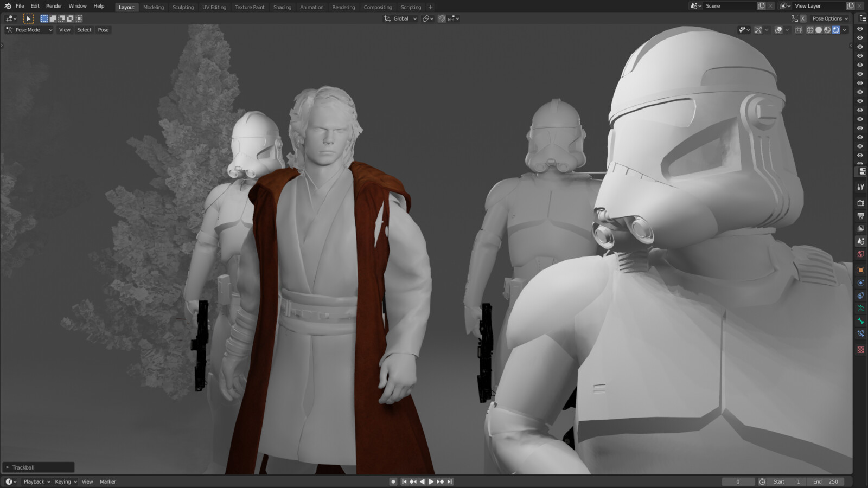The height and width of the screenshot is (488, 868).
Task: Open the overlays options dropdown arrow
Action: click(787, 30)
